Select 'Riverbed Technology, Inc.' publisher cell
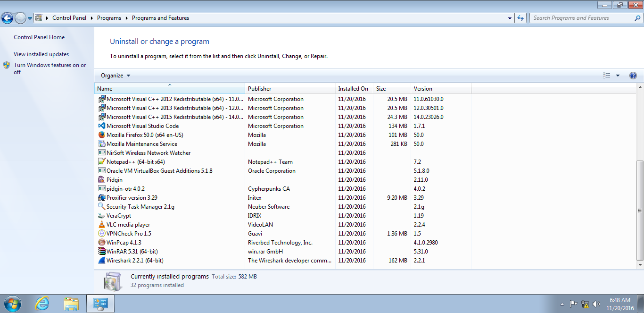The image size is (644, 313). [280, 243]
